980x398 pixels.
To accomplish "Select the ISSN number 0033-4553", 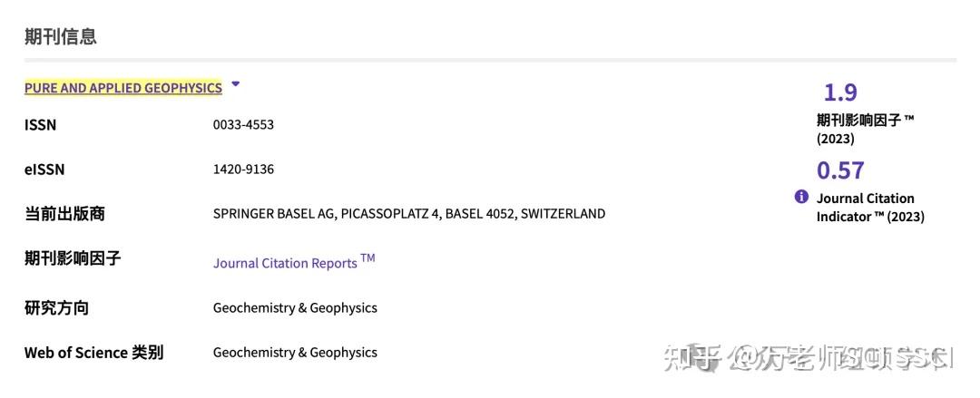I will (x=243, y=124).
